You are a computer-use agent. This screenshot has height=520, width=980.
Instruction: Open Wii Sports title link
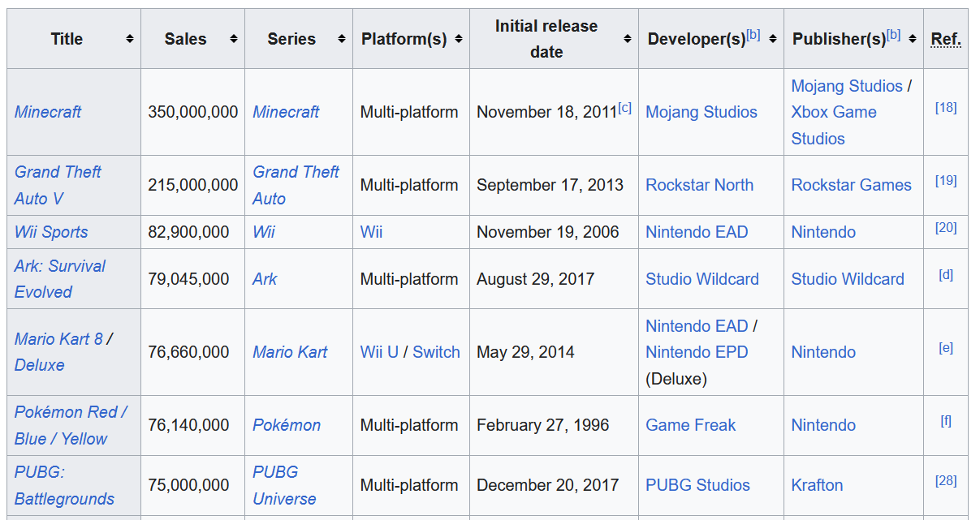(x=51, y=232)
